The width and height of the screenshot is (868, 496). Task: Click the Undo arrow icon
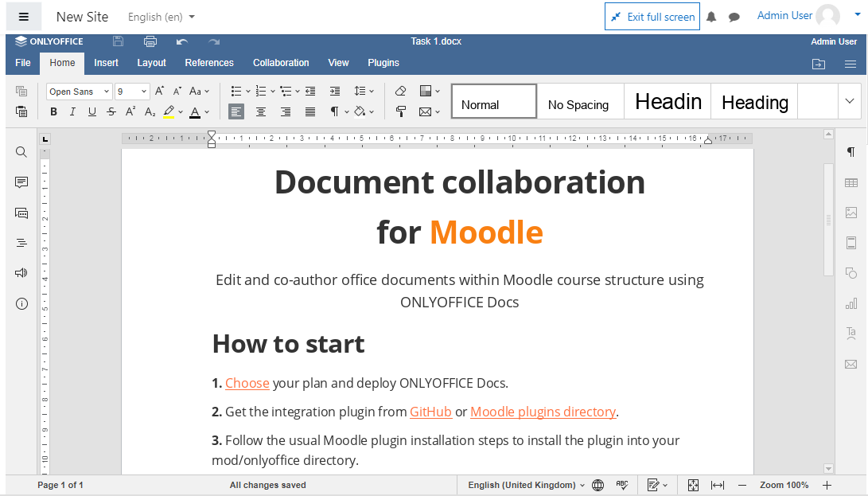[x=182, y=41]
